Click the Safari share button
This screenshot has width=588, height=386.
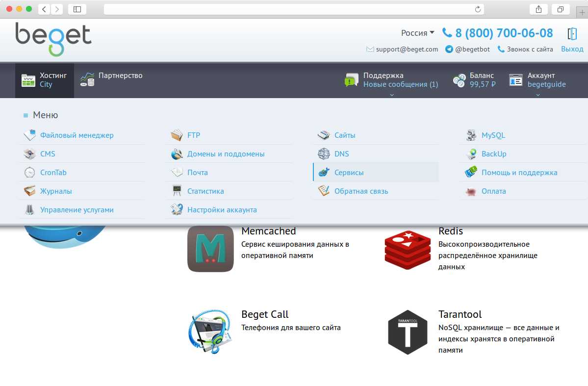coord(538,9)
